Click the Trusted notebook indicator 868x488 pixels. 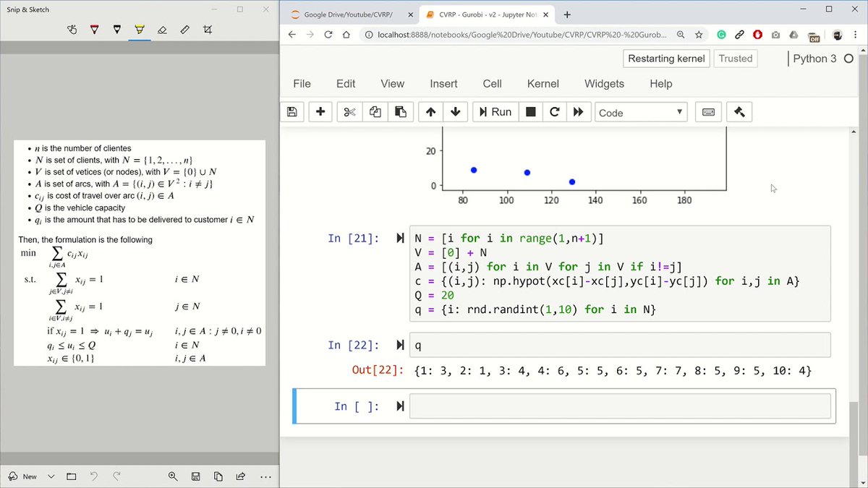736,59
